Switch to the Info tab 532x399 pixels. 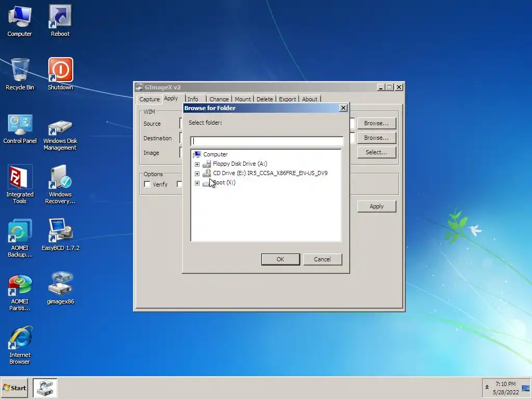click(193, 99)
